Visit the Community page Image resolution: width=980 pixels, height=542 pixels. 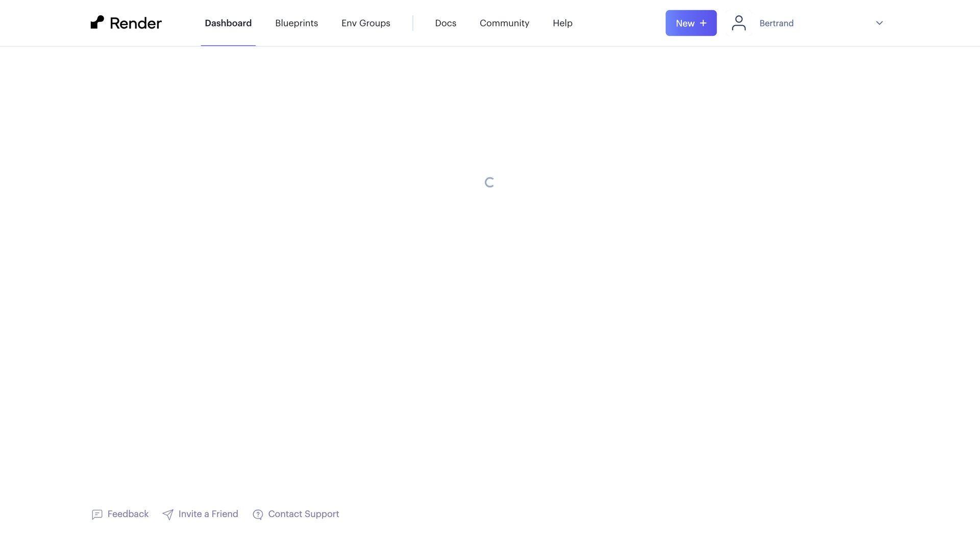point(504,23)
